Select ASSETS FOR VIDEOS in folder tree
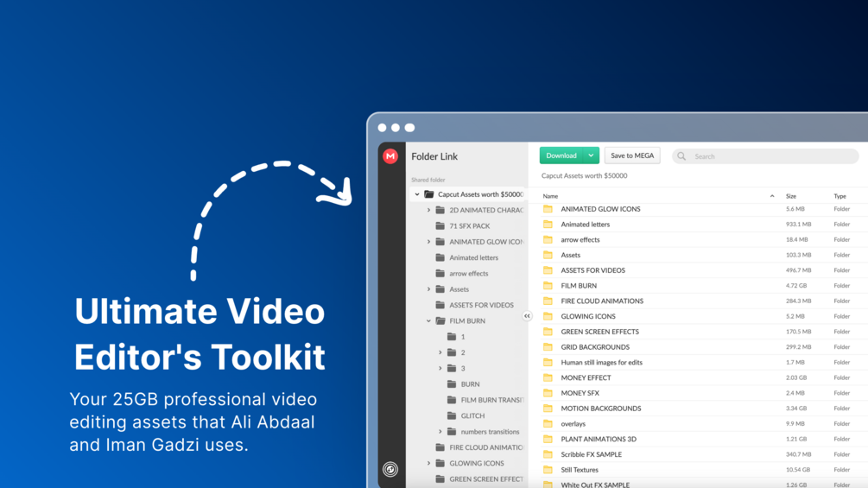 482,305
